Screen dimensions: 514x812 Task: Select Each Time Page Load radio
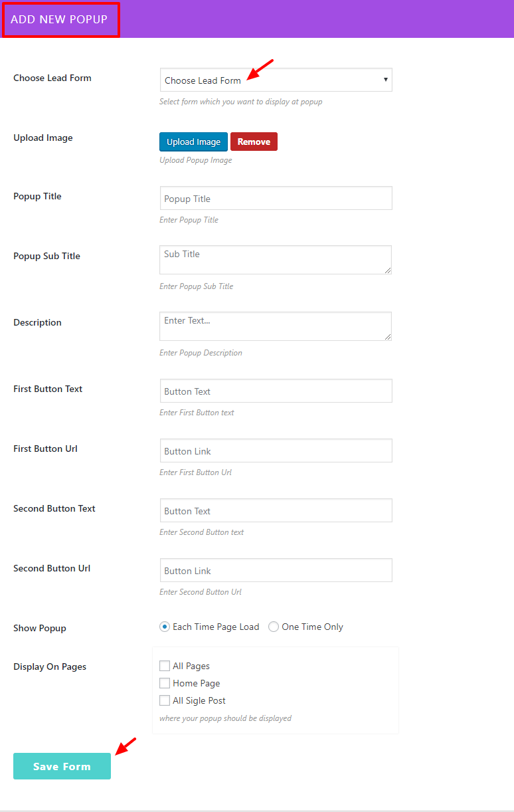pyautogui.click(x=165, y=627)
